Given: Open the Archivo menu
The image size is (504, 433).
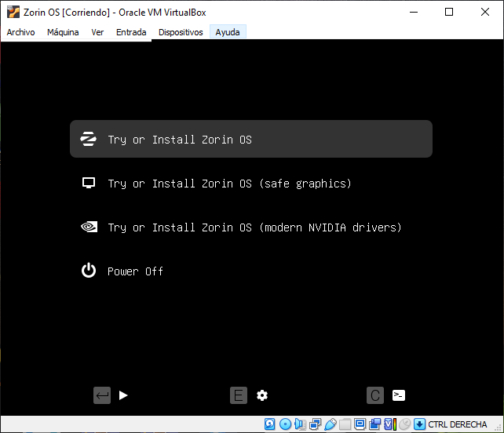Looking at the screenshot, I should tap(21, 32).
